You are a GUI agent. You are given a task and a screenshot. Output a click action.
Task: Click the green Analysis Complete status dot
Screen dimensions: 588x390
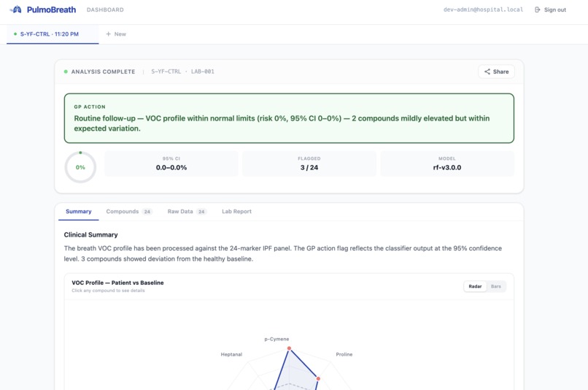[66, 72]
